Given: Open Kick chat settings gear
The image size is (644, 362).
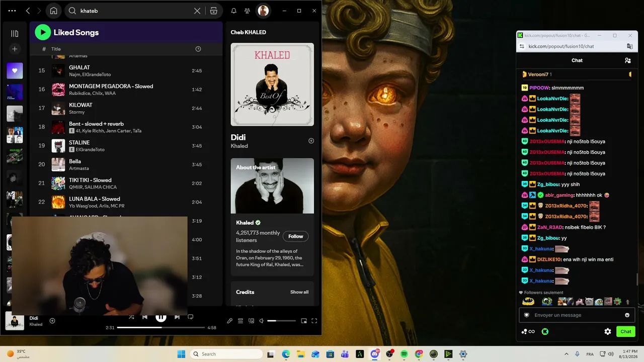Looking at the screenshot, I should click(x=608, y=331).
